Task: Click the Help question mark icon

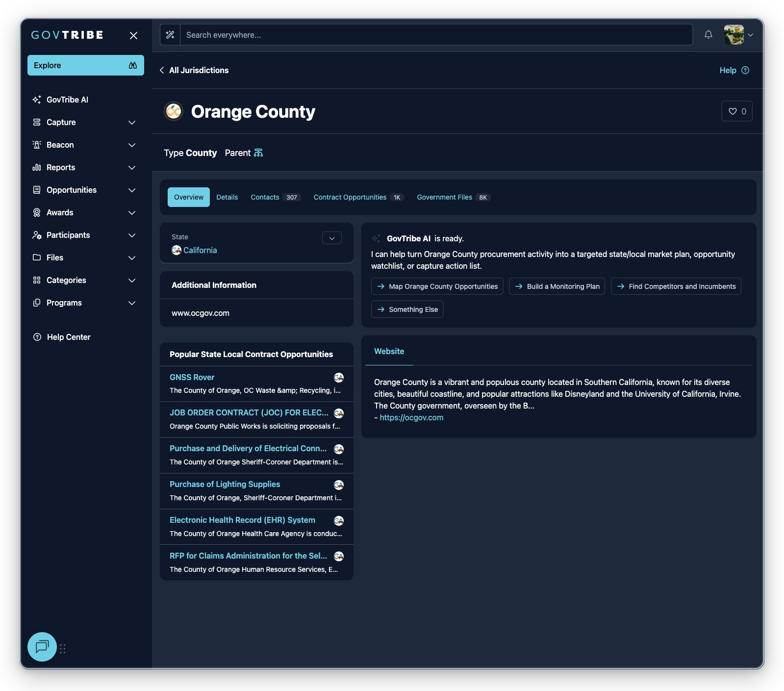Action: [x=745, y=70]
